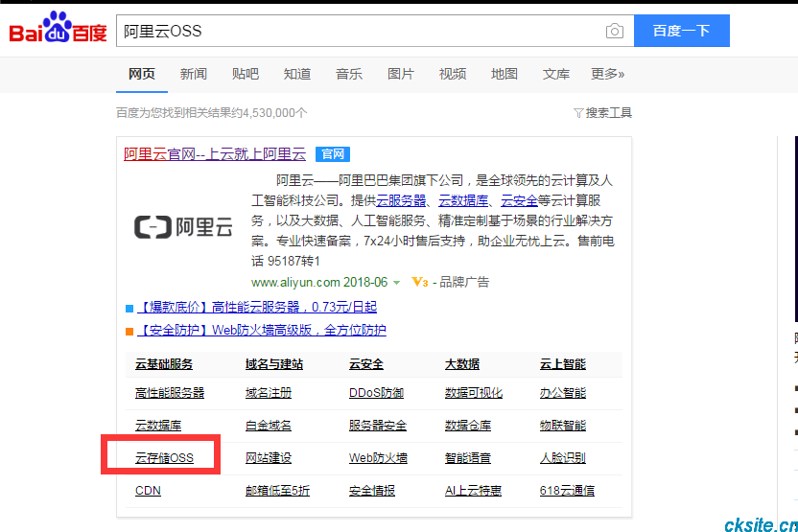Open 阿里云官网--上云就上阿里云 result title
798x532 pixels.
[x=215, y=154]
